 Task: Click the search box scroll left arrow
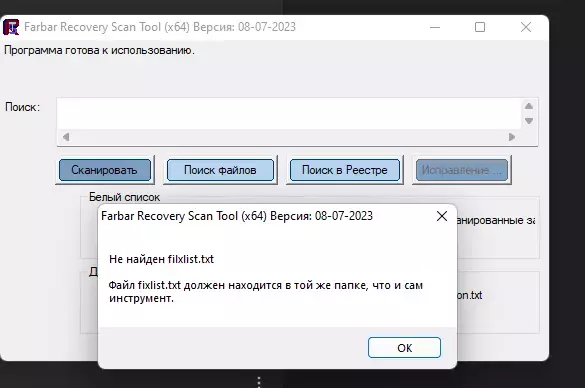pyautogui.click(x=66, y=137)
